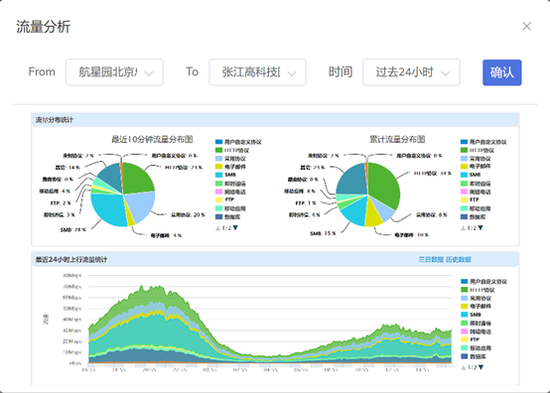The width and height of the screenshot is (550, 393).
Task: Toggle 电子邮件 in 最近10分钟 chart legend
Action: (230, 167)
